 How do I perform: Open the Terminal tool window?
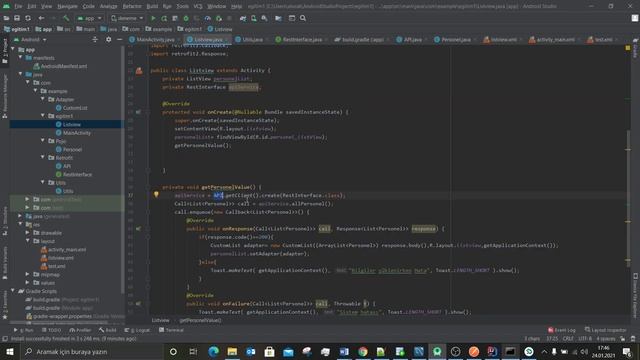[171, 330]
